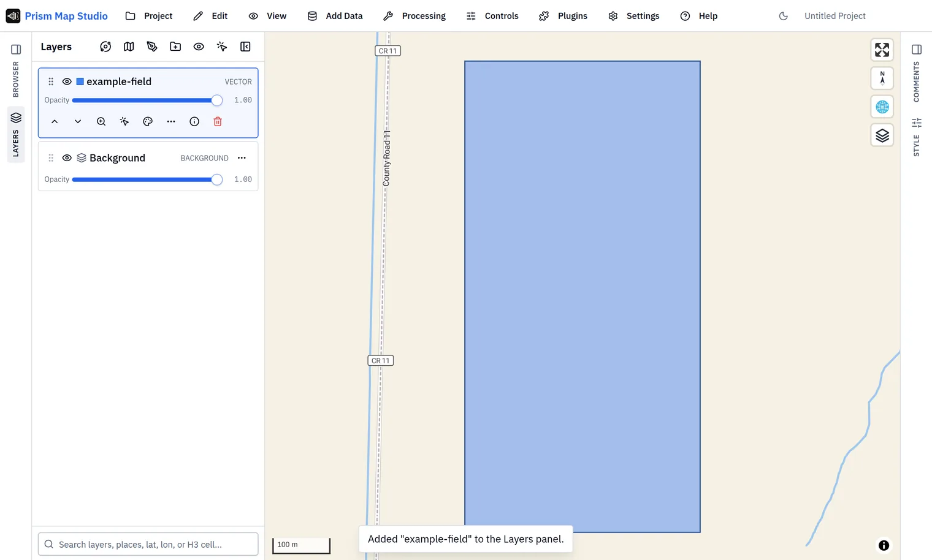Switch to the Browser sidebar tab

(16, 80)
